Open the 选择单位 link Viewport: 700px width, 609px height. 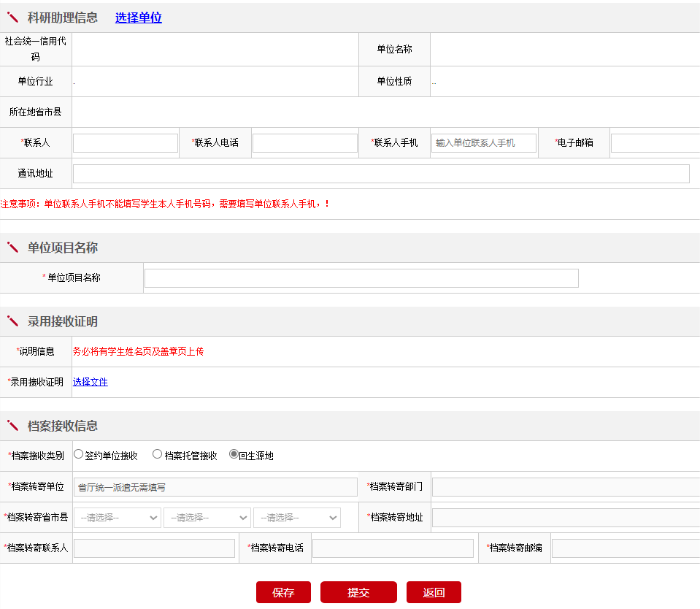pos(138,18)
